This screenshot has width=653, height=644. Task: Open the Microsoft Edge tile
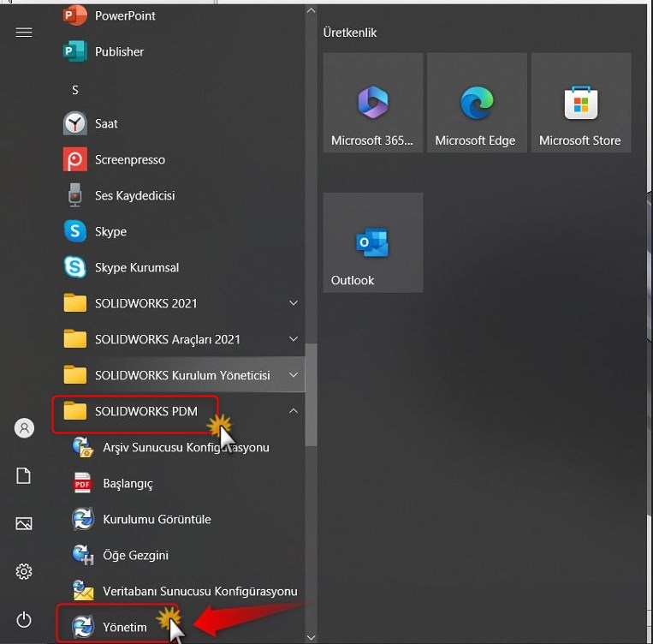pyautogui.click(x=477, y=103)
